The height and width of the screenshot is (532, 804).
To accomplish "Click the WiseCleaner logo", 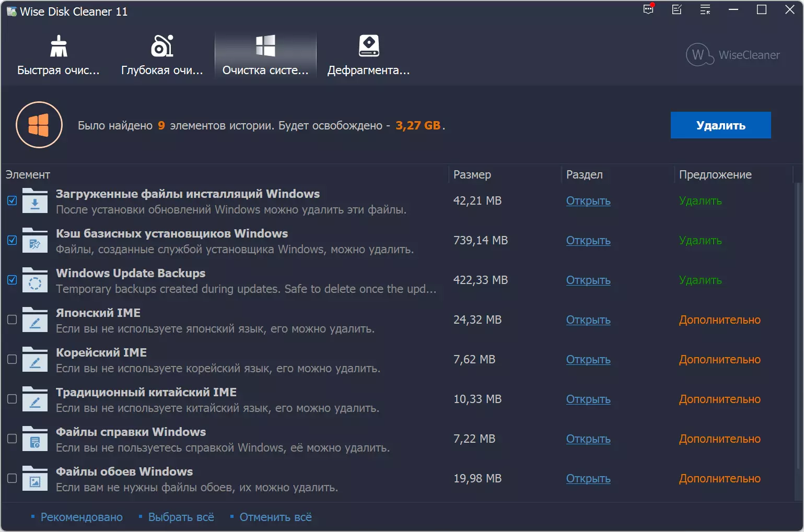I will pyautogui.click(x=733, y=55).
